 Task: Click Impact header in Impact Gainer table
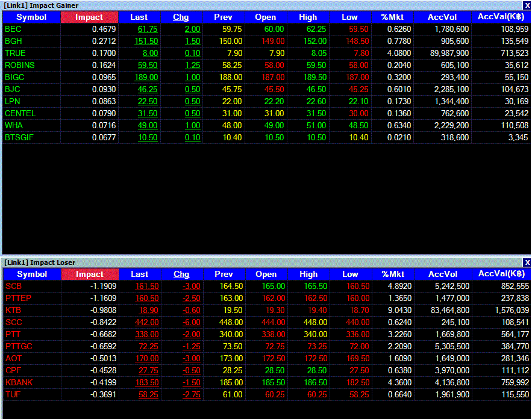click(x=89, y=17)
